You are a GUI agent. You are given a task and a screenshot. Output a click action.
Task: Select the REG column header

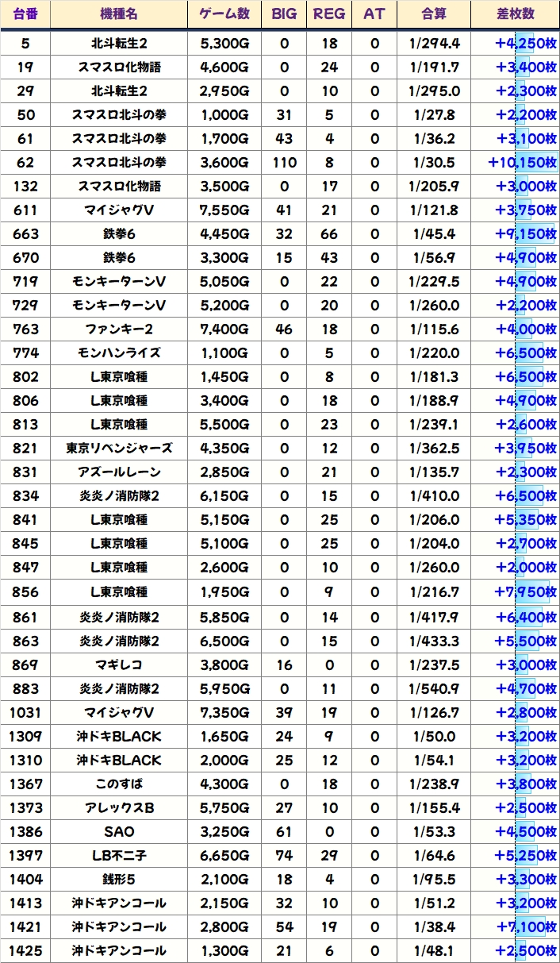tap(329, 14)
